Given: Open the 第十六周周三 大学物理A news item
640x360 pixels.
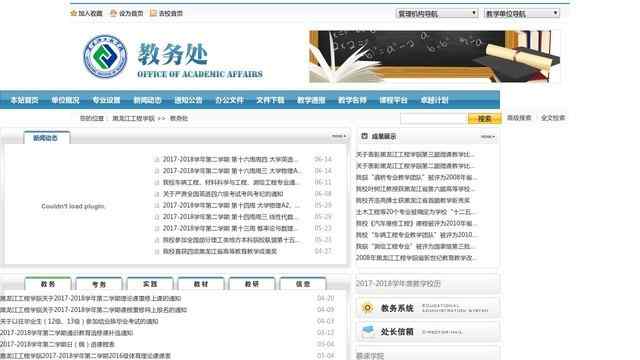Looking at the screenshot, I should pos(231,171).
